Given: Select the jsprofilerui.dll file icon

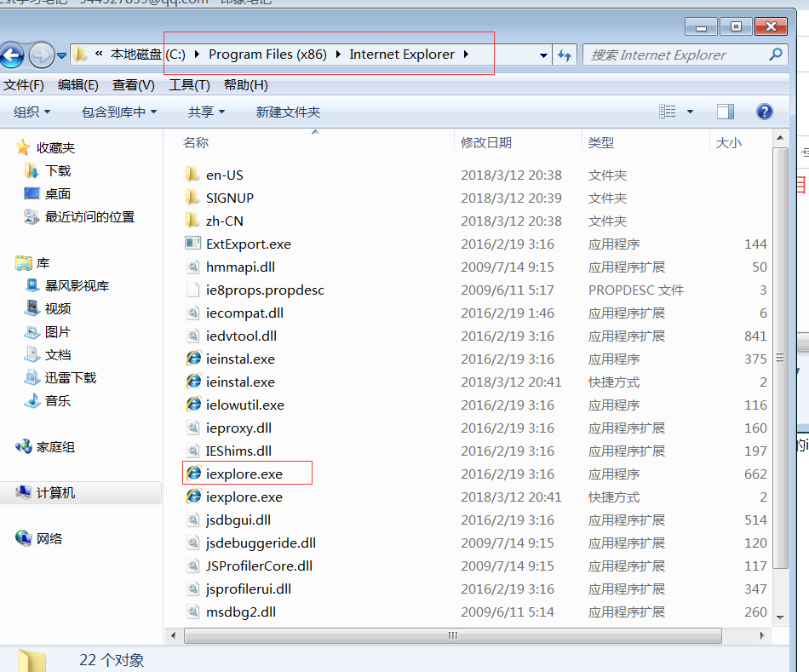Looking at the screenshot, I should click(x=193, y=589).
